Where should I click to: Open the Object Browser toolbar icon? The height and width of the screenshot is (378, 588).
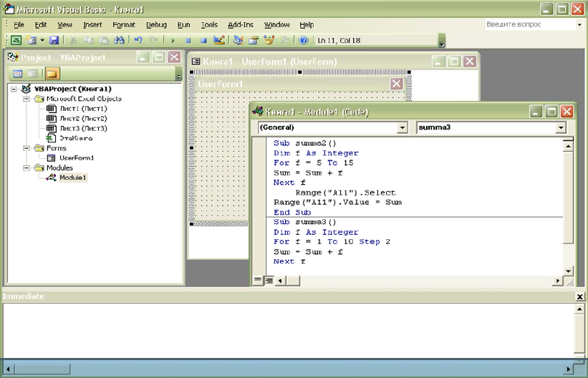269,40
